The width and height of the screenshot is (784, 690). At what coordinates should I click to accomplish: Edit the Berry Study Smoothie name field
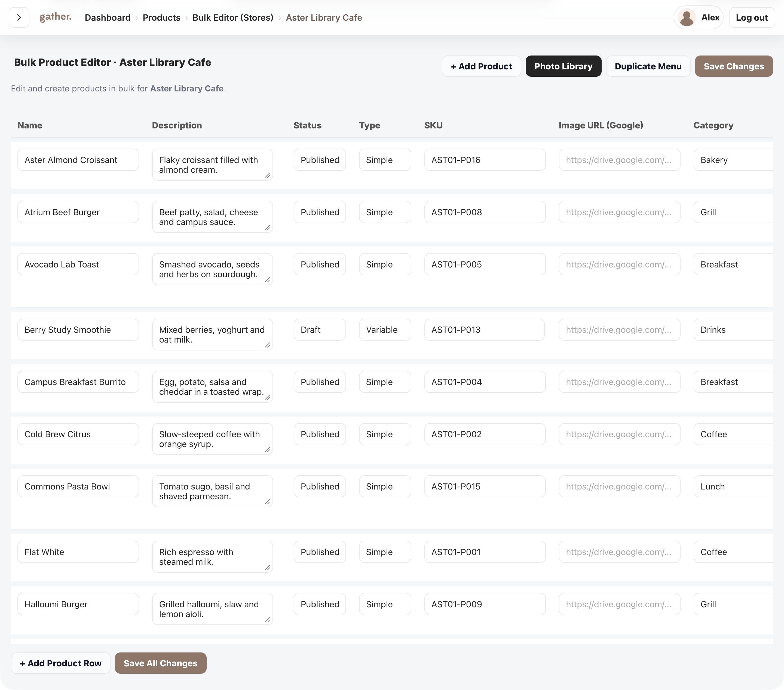tap(78, 330)
